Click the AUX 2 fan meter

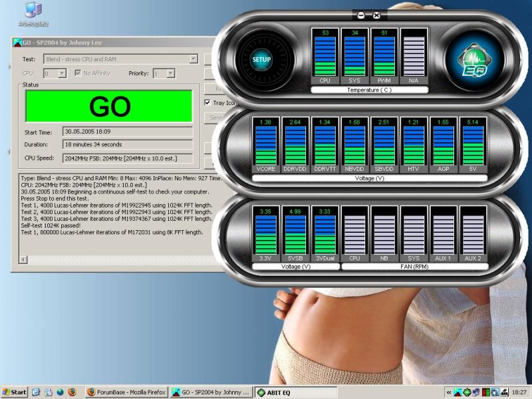click(x=473, y=234)
